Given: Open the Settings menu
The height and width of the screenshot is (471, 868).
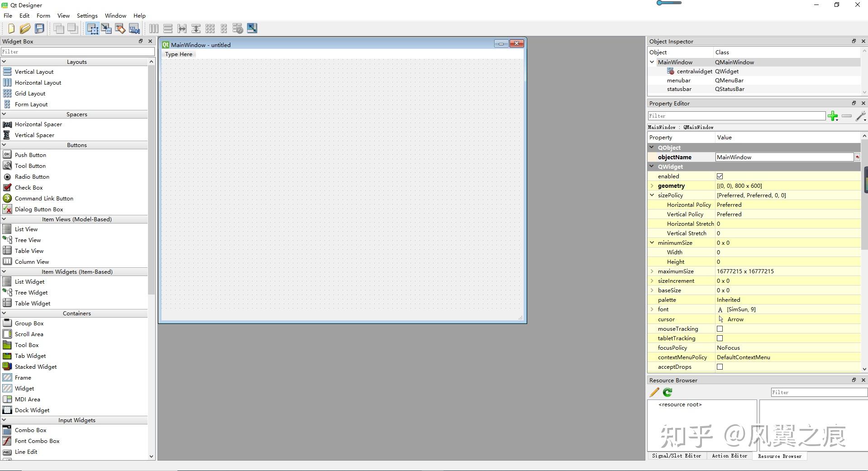Looking at the screenshot, I should (87, 15).
